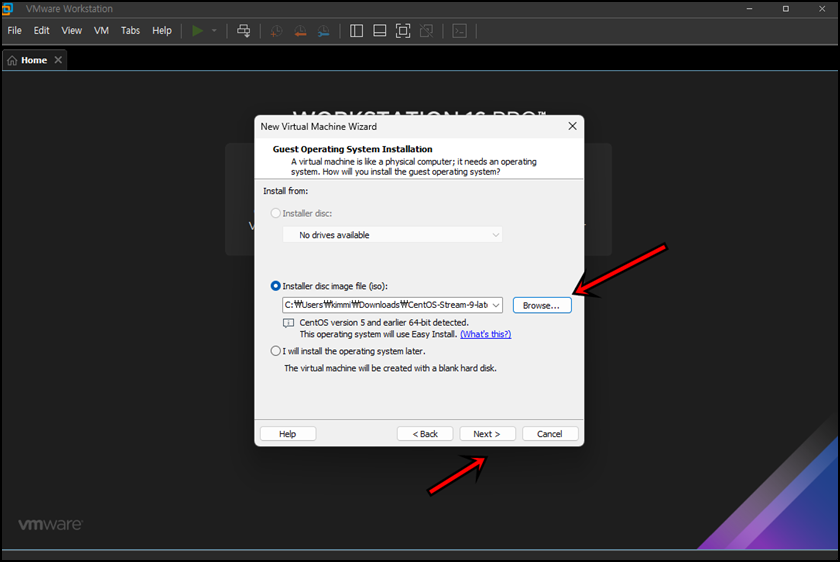Click the Home tab house icon
The height and width of the screenshot is (562, 840).
[12, 61]
